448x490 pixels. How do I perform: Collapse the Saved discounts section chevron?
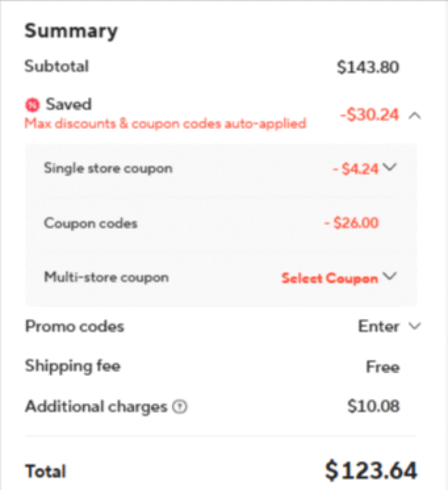click(x=415, y=115)
